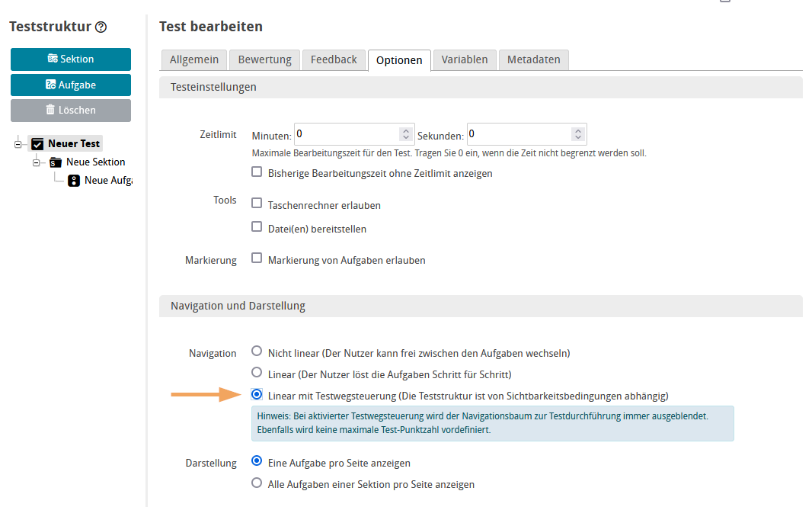Adjust the Sekunden spinner arrows
The width and height of the screenshot is (812, 507).
point(578,134)
